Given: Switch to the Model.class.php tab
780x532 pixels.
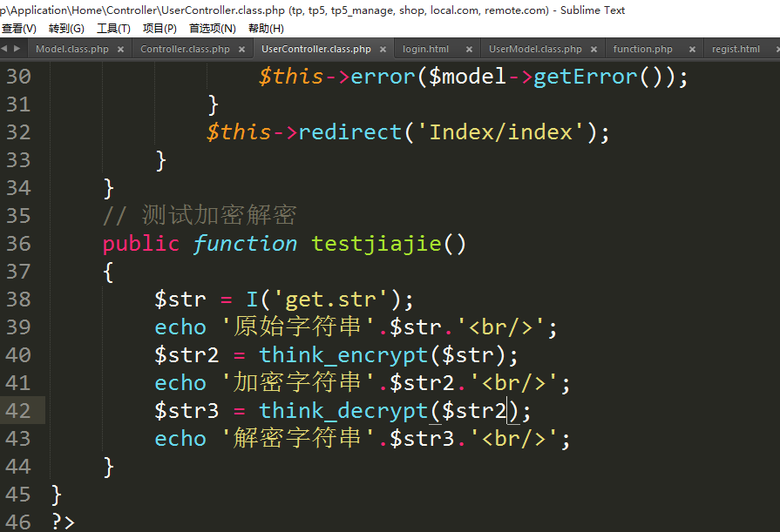Looking at the screenshot, I should pos(71,50).
